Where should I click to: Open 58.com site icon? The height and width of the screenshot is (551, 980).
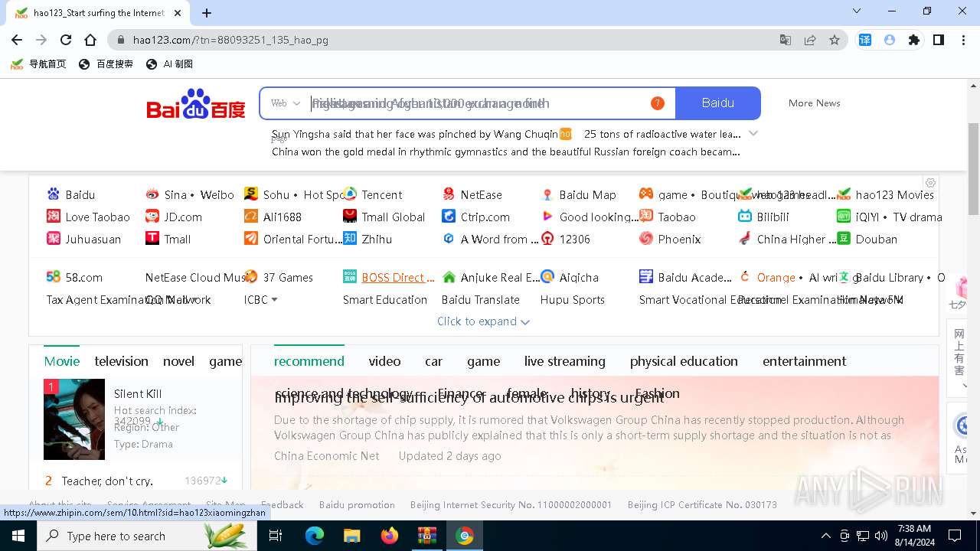pos(54,277)
